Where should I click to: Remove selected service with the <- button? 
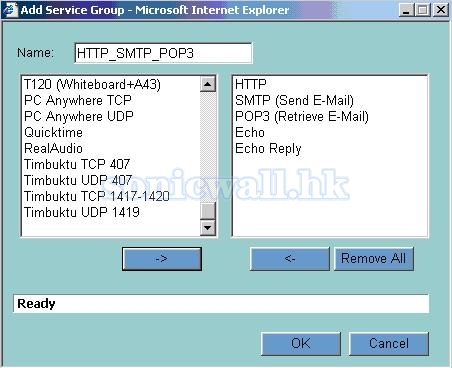[x=290, y=259]
